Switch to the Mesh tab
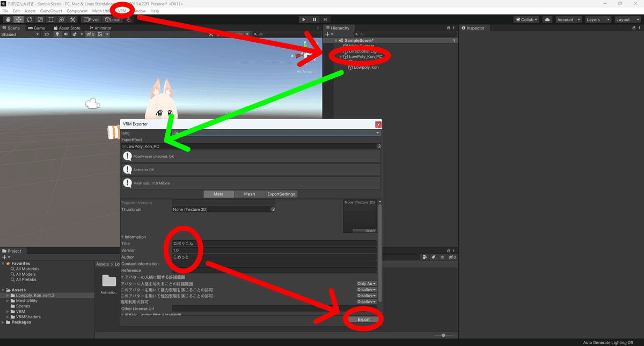Viewport: 644px width, 346px height. [x=250, y=194]
